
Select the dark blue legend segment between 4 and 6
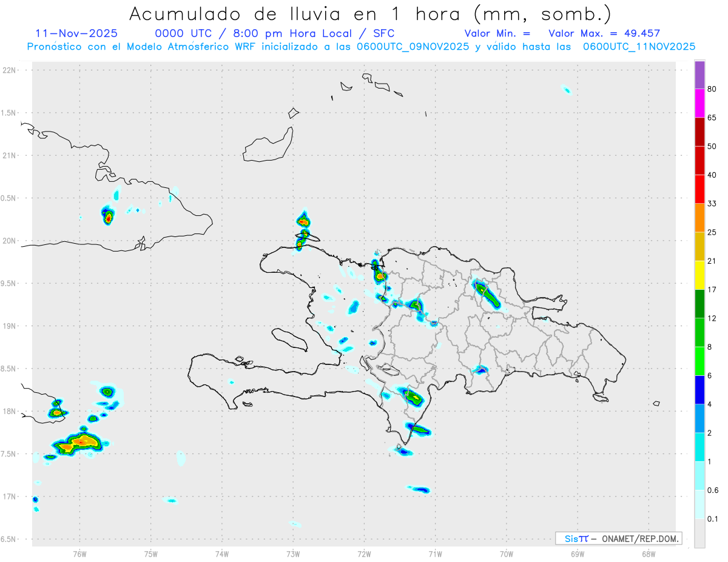point(699,389)
